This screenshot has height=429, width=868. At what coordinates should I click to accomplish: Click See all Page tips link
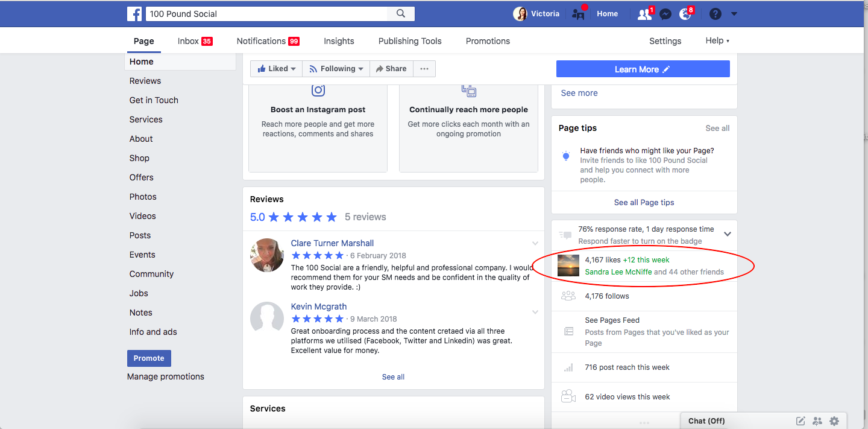tap(644, 202)
